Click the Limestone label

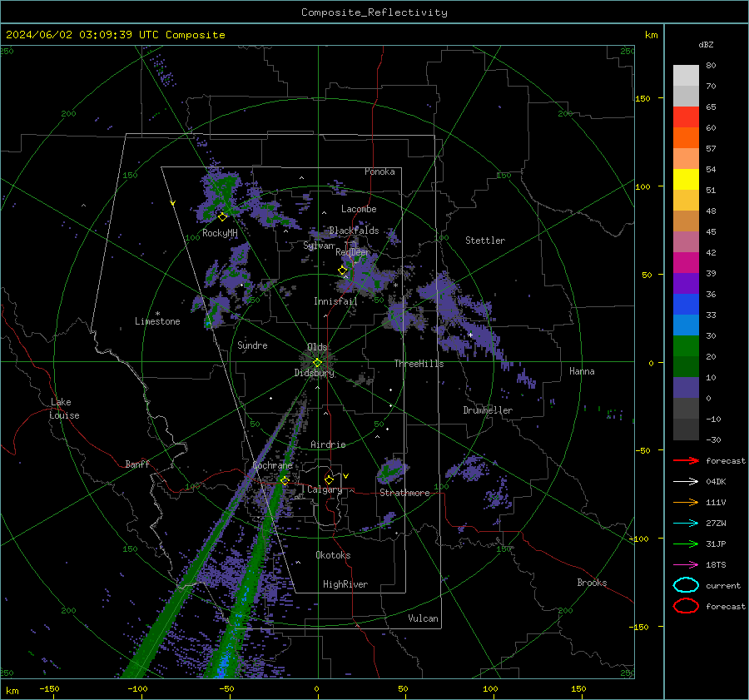[157, 321]
